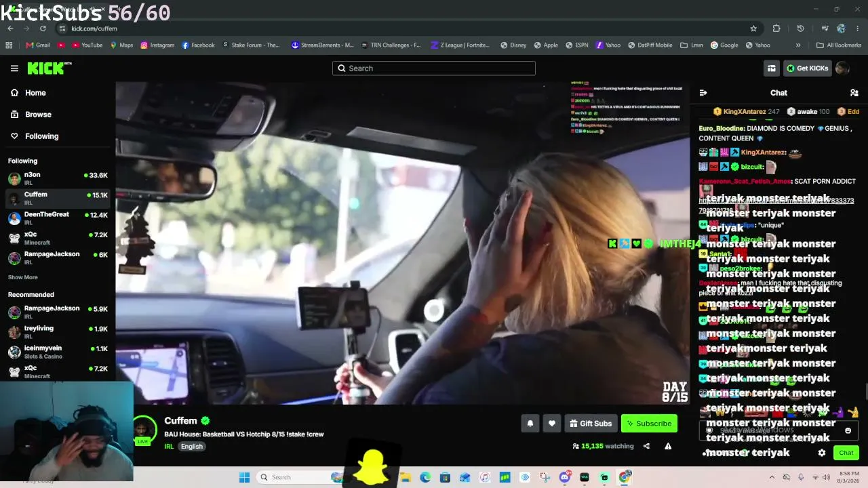Open iceinmyvein channel in Recommended

click(58, 352)
